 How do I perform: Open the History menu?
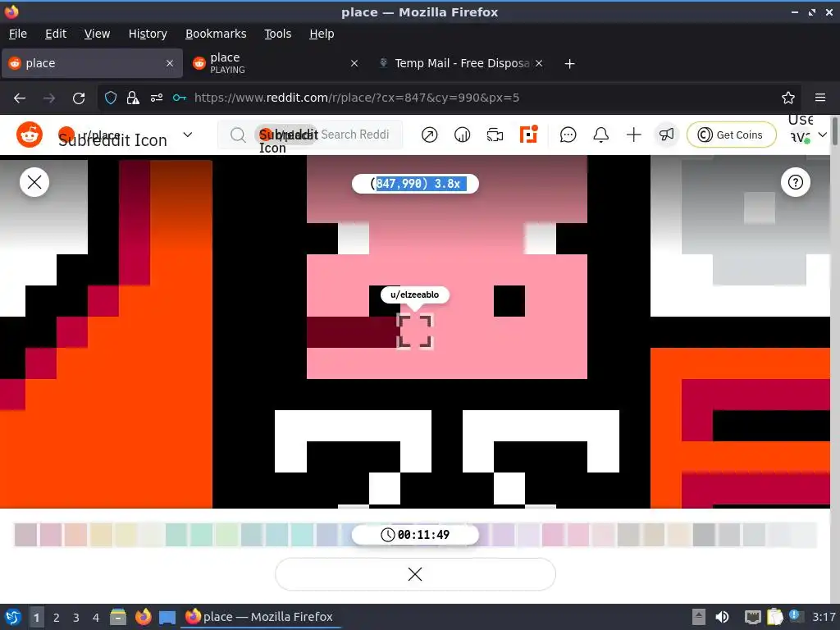point(148,34)
